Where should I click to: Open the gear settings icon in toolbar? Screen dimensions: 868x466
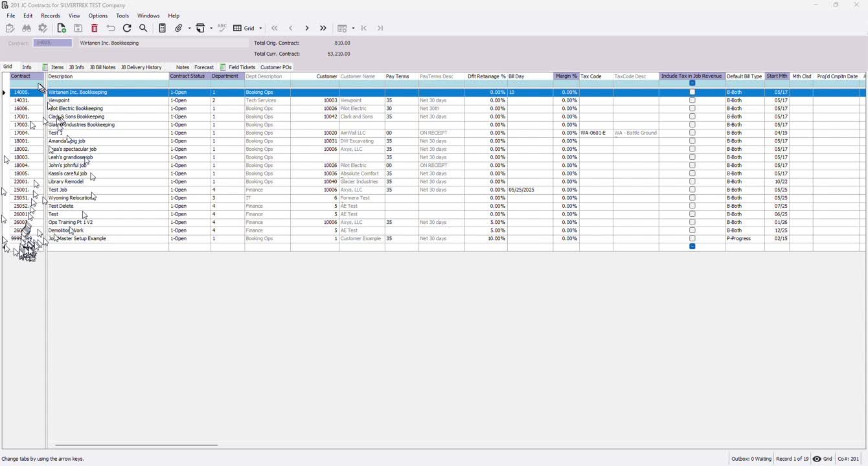coord(43,28)
